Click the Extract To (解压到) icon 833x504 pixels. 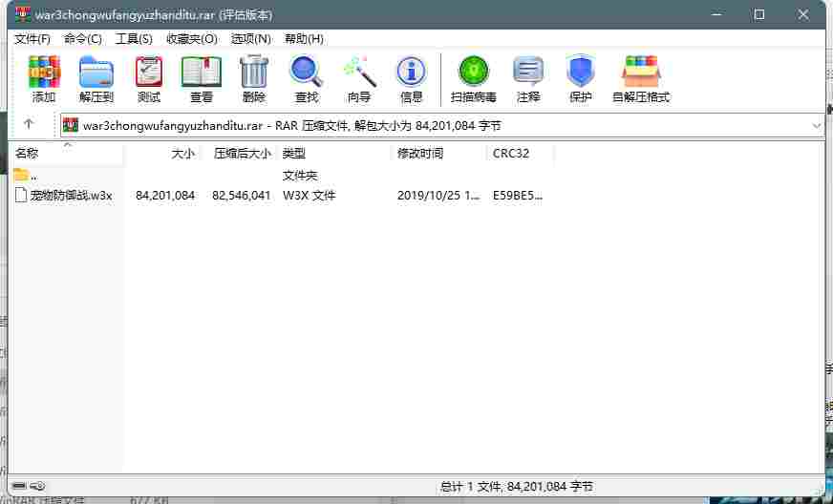click(x=96, y=73)
